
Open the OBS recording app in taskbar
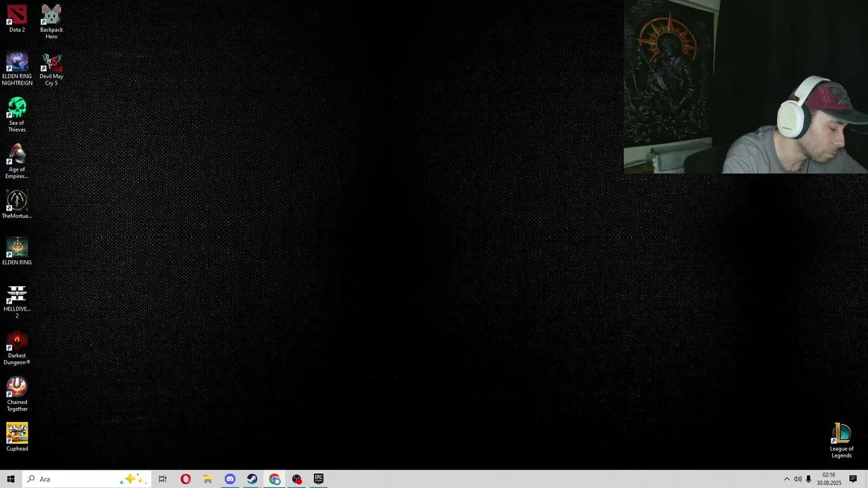coord(297,479)
